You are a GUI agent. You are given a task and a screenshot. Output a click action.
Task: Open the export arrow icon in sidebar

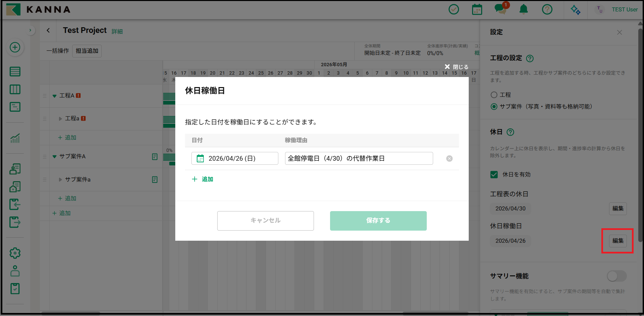tap(15, 222)
